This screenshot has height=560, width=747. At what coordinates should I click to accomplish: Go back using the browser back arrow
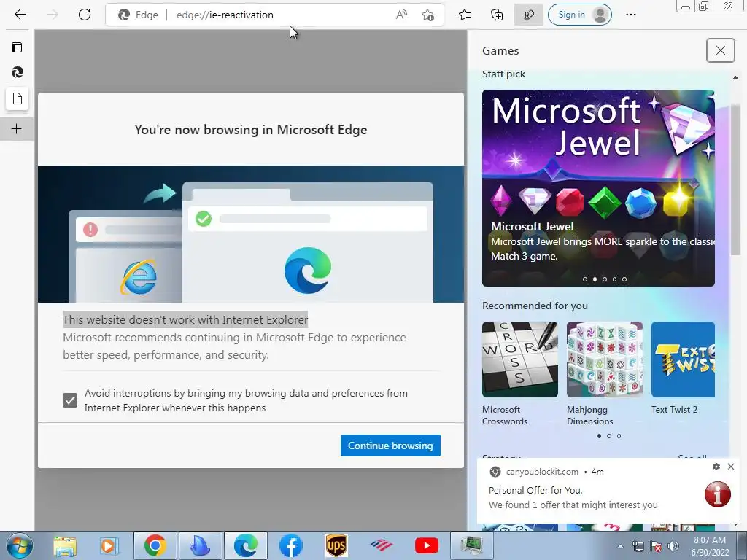tap(20, 15)
